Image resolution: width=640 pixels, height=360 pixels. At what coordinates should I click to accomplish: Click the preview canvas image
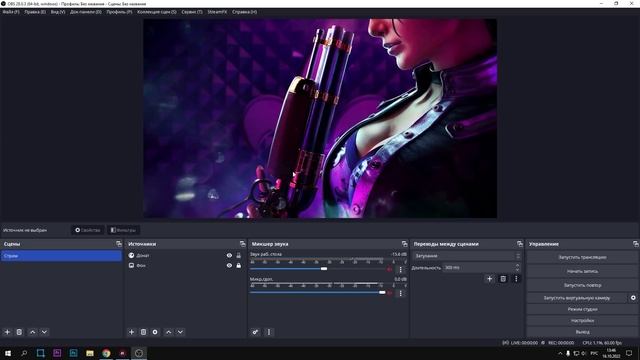coord(320,118)
